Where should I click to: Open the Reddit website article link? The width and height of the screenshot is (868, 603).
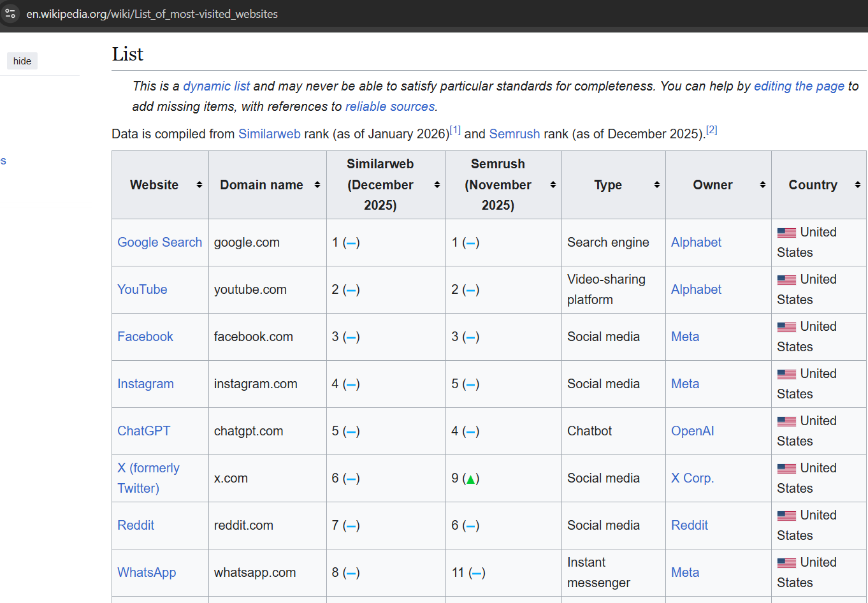point(136,525)
